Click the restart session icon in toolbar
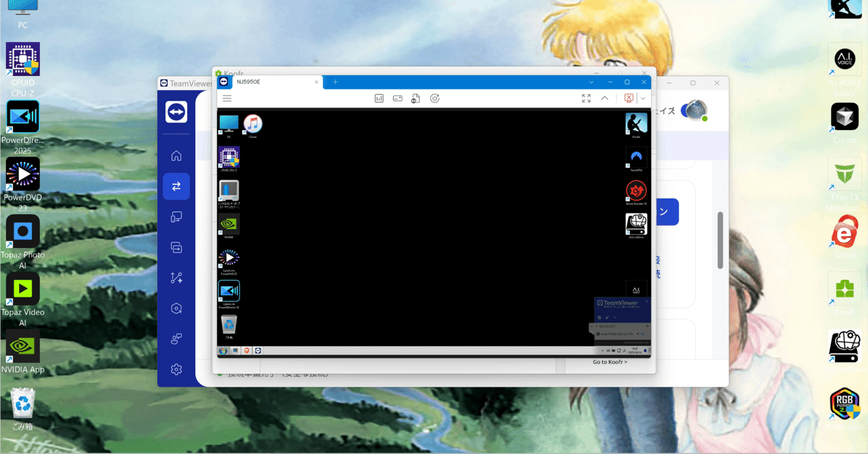The height and width of the screenshot is (454, 868). 434,98
